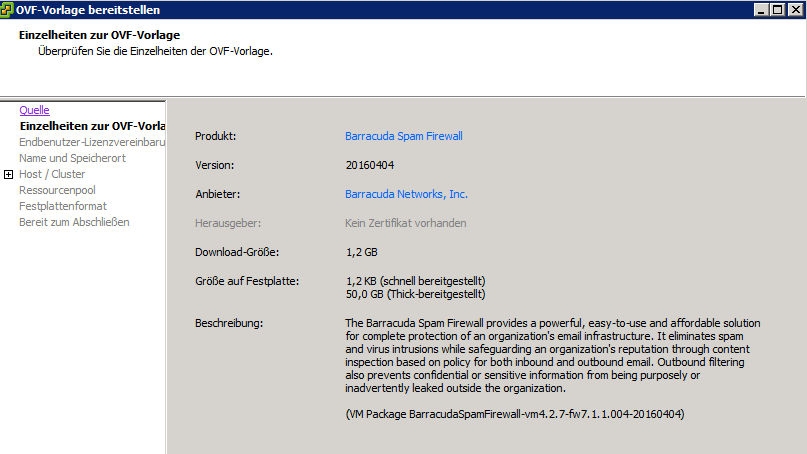Select the Festplattenformat step

coord(62,206)
